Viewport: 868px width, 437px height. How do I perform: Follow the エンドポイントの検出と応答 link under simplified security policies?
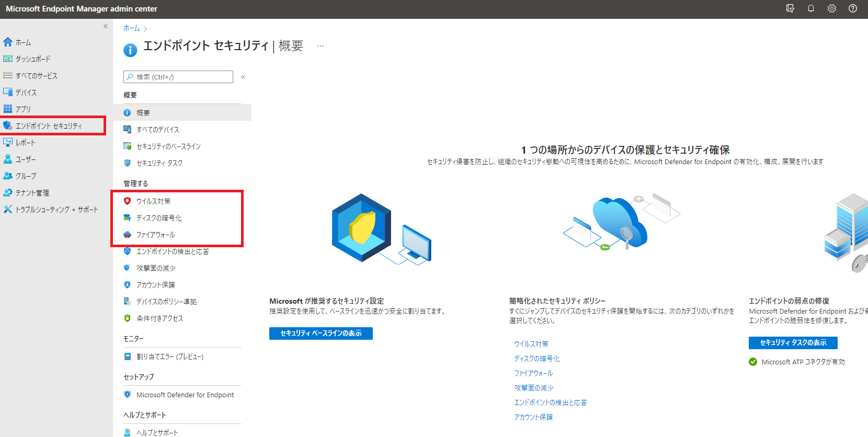(x=551, y=402)
